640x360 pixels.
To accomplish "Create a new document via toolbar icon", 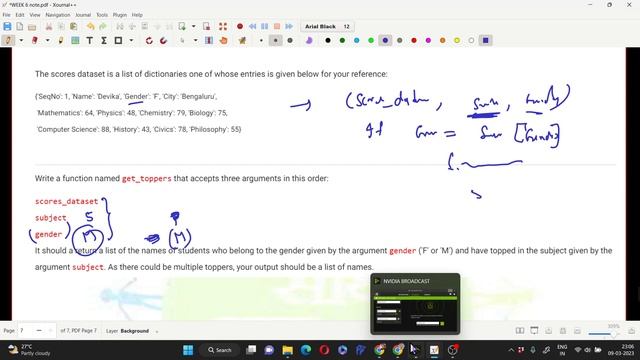I will tap(20, 27).
